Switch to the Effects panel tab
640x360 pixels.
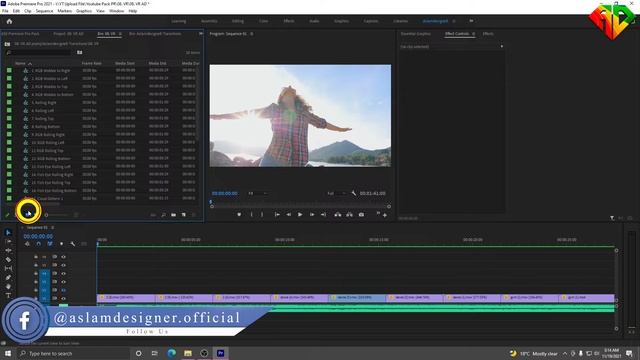tap(488, 34)
